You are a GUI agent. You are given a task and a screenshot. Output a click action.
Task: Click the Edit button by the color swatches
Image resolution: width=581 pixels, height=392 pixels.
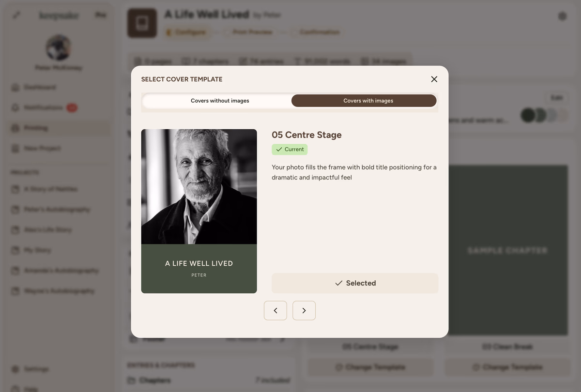click(x=556, y=98)
